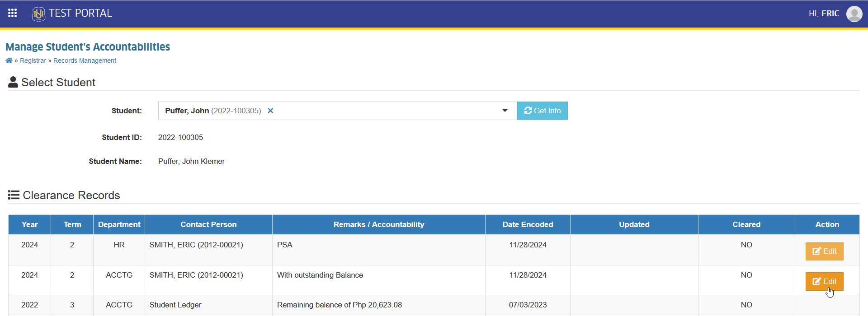Click Get Info refresh button

pyautogui.click(x=542, y=111)
